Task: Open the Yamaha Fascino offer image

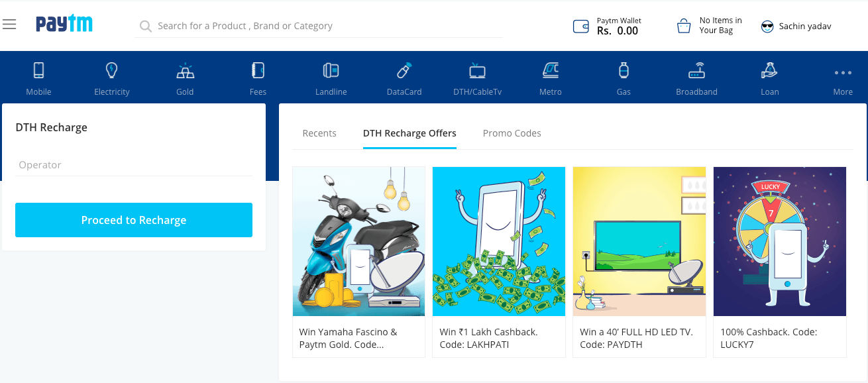Action: click(358, 241)
